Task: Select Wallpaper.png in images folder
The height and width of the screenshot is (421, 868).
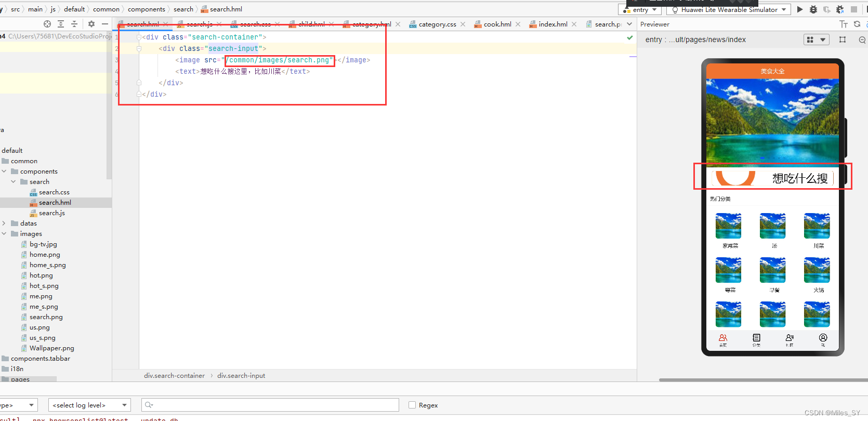Action: pos(51,348)
